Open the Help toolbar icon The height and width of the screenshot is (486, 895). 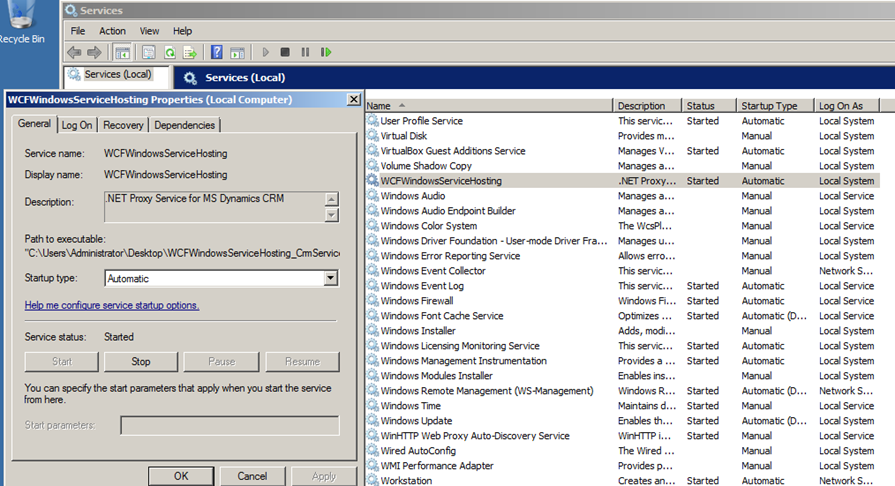click(x=216, y=52)
